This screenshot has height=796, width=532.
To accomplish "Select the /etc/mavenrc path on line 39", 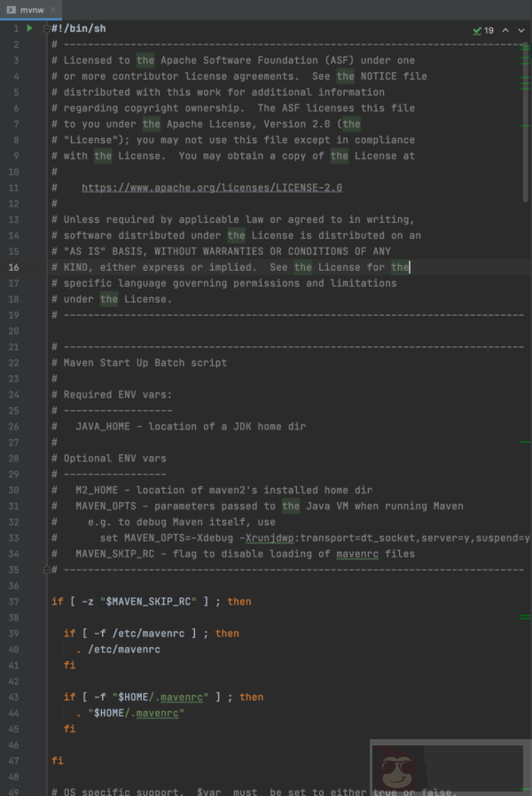I will tap(147, 633).
